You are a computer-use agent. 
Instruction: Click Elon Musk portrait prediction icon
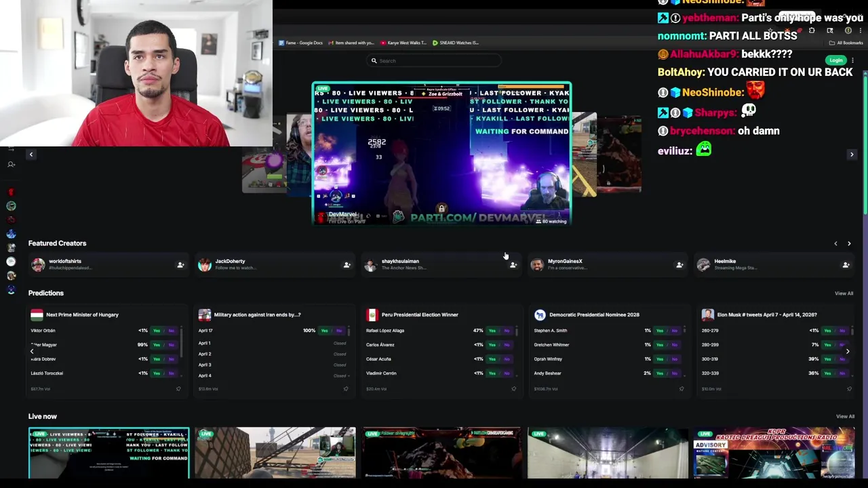707,314
